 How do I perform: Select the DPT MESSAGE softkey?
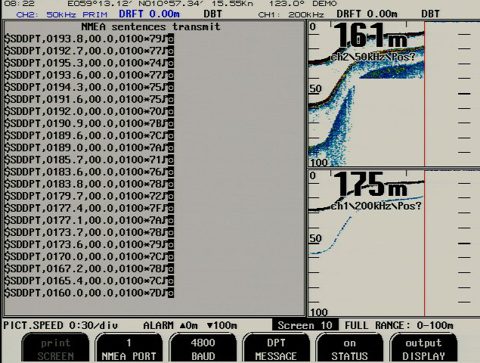(x=276, y=348)
